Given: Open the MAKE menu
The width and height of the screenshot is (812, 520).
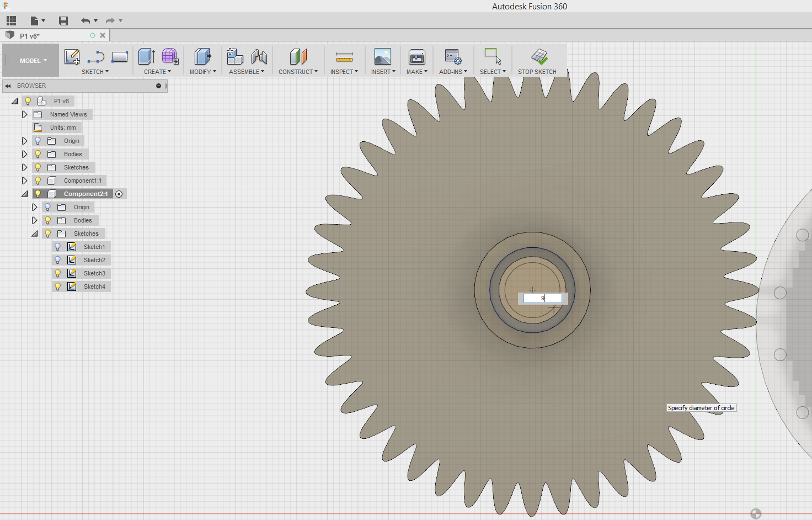Looking at the screenshot, I should (416, 72).
